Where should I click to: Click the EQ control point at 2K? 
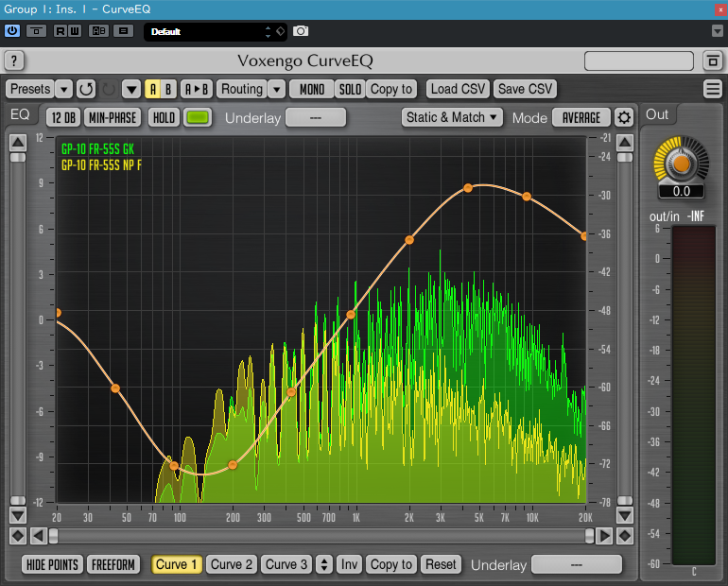[409, 240]
